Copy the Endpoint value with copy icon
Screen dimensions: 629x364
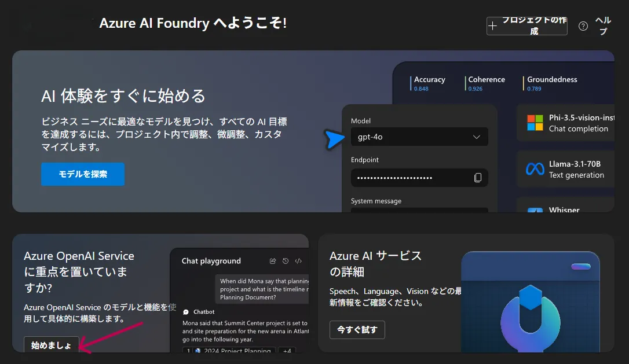pos(477,178)
